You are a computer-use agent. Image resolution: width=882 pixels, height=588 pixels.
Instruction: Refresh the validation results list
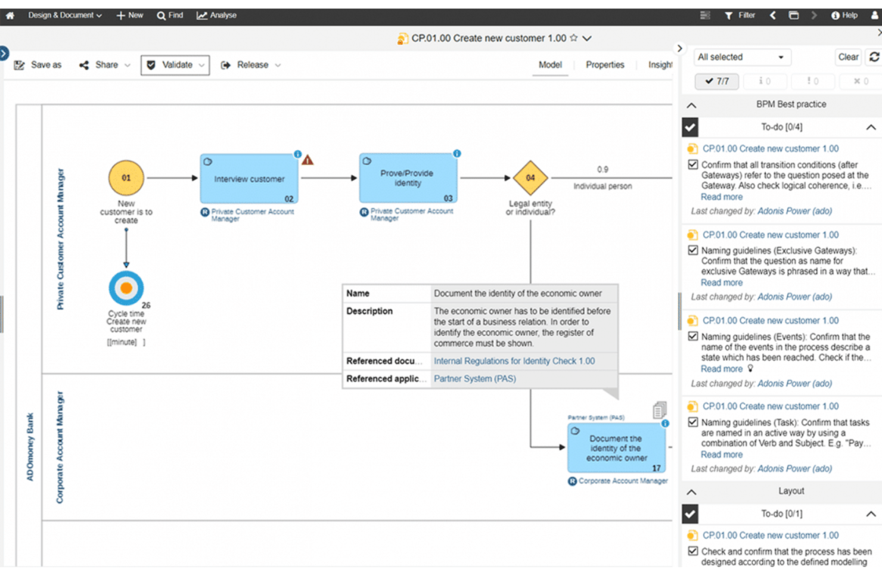(874, 57)
